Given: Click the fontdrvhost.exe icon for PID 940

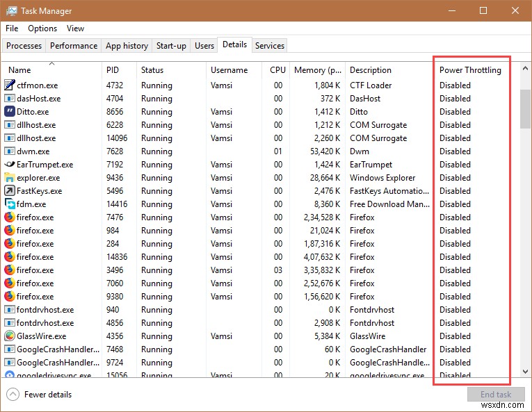Looking at the screenshot, I should pyautogui.click(x=10, y=310).
